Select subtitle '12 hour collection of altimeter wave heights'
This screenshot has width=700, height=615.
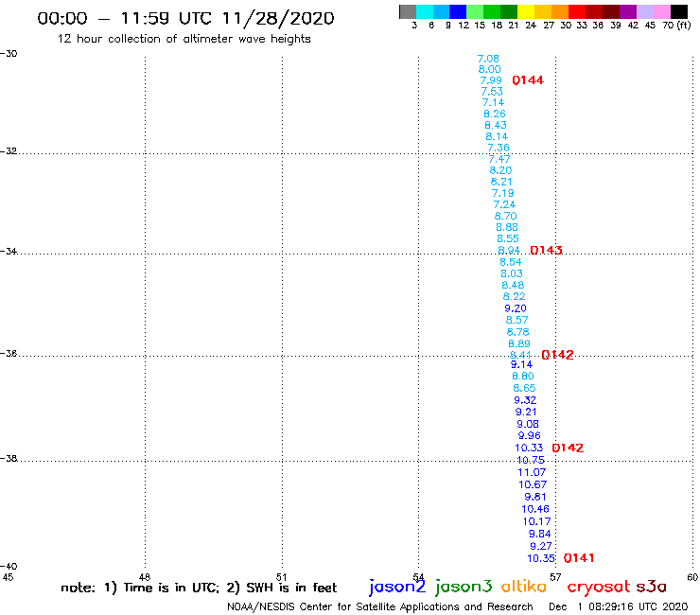click(x=184, y=39)
